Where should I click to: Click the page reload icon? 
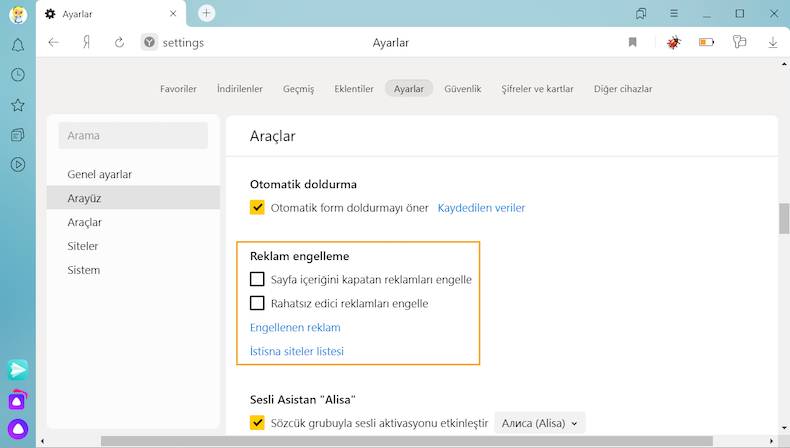click(x=119, y=43)
